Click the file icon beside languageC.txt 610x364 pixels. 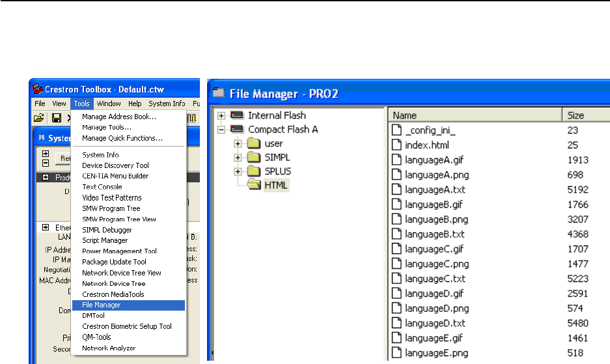coord(396,278)
